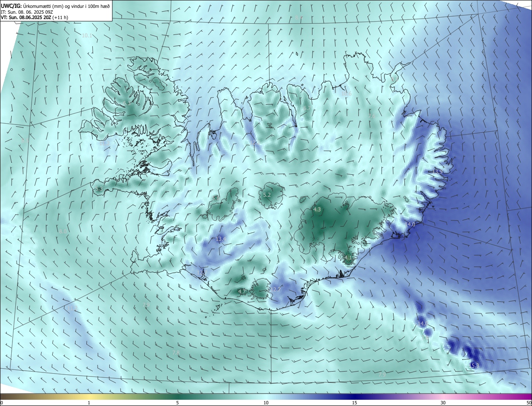Click the 14.6 value over the ocean

tap(422, 323)
